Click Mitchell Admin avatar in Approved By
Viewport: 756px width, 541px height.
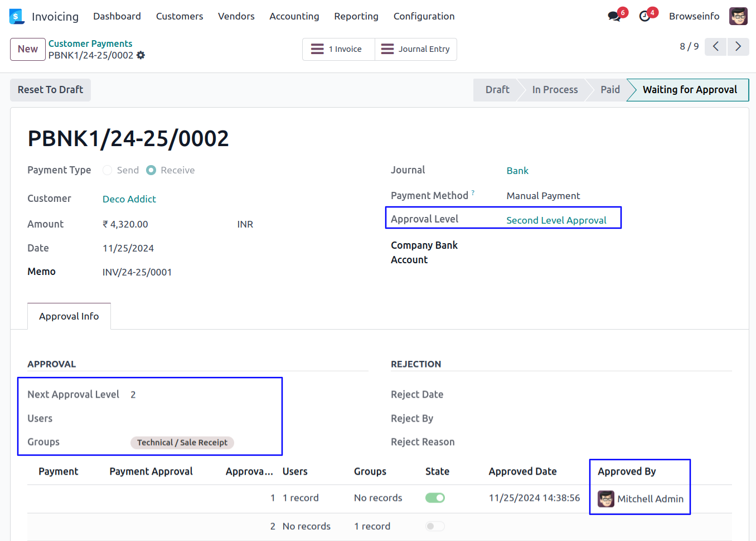tap(606, 499)
